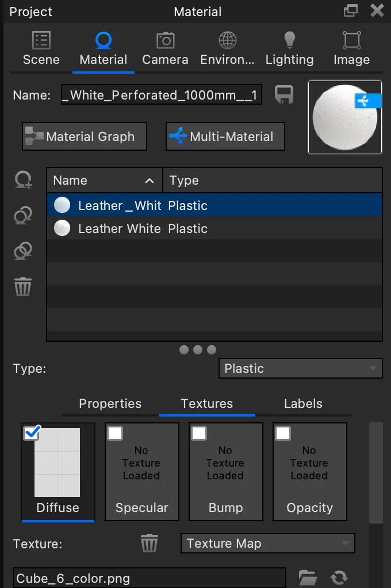Sort the list by Name column
This screenshot has width=391, height=588.
point(104,181)
